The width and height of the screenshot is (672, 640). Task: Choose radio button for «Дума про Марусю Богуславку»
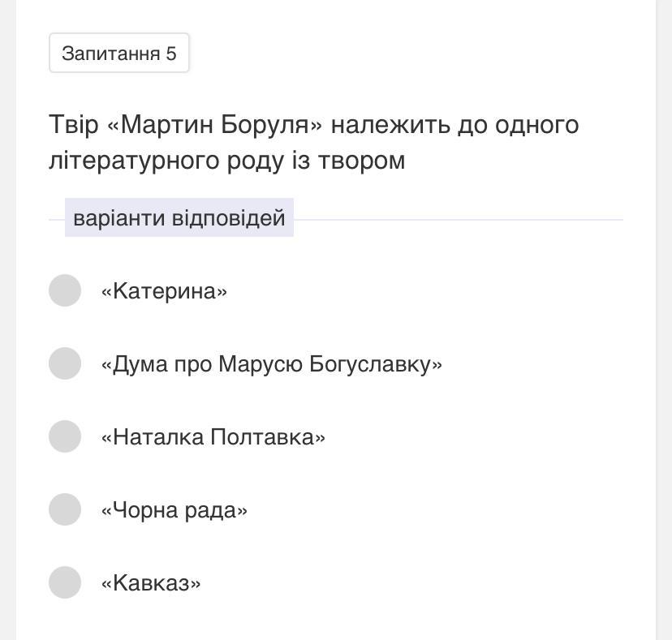click(x=65, y=363)
